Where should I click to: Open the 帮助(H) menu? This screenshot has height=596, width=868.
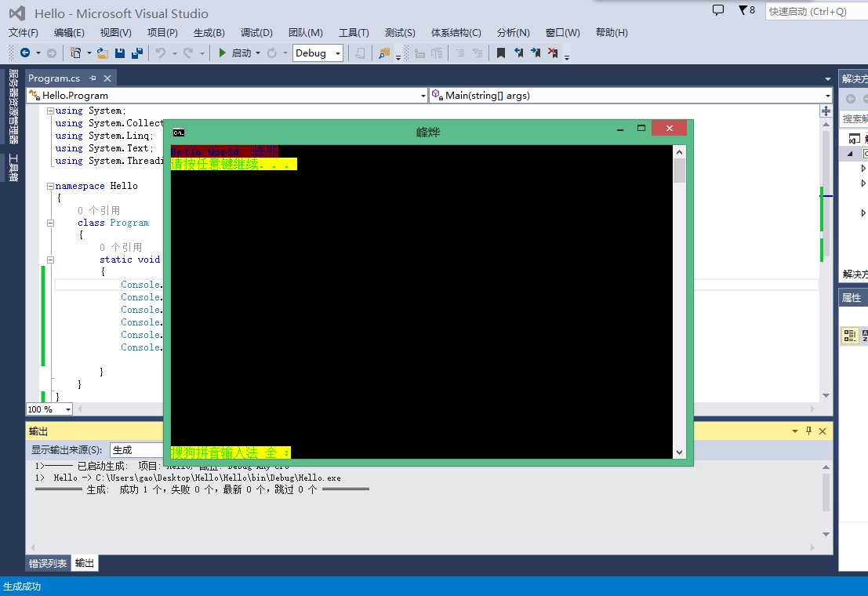(612, 33)
